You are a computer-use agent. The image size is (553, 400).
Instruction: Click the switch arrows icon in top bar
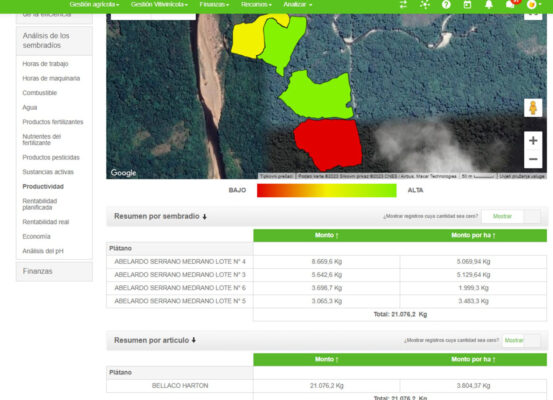pos(403,5)
